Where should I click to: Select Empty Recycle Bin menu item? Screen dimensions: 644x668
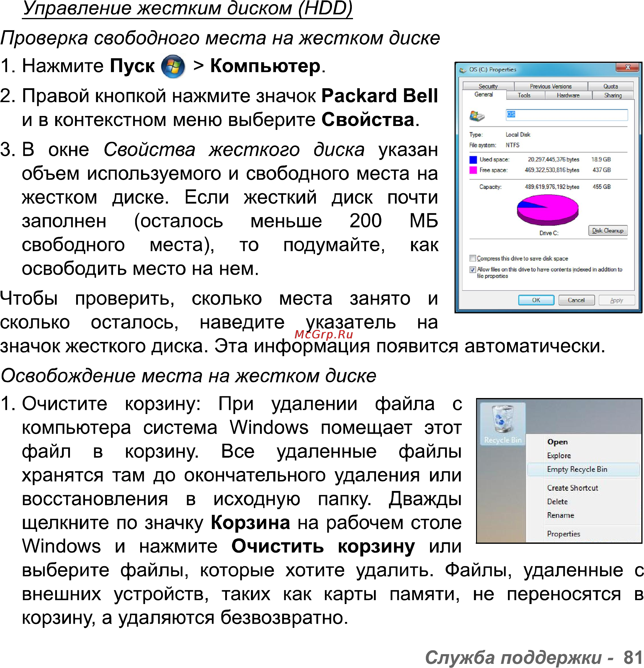pyautogui.click(x=583, y=470)
